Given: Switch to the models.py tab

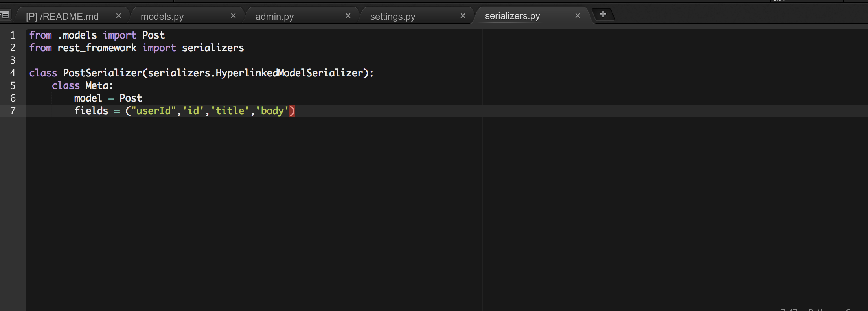Looking at the screenshot, I should click(x=162, y=17).
